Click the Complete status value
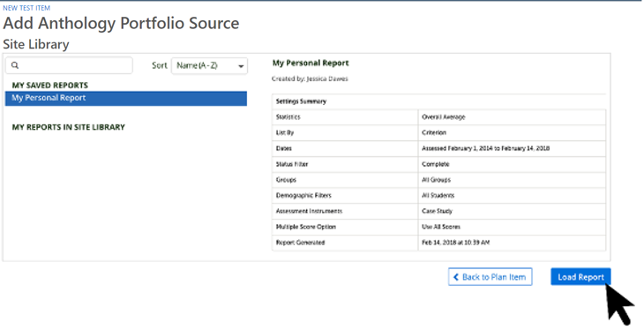Viewport: 644px width, 330px height. point(435,164)
